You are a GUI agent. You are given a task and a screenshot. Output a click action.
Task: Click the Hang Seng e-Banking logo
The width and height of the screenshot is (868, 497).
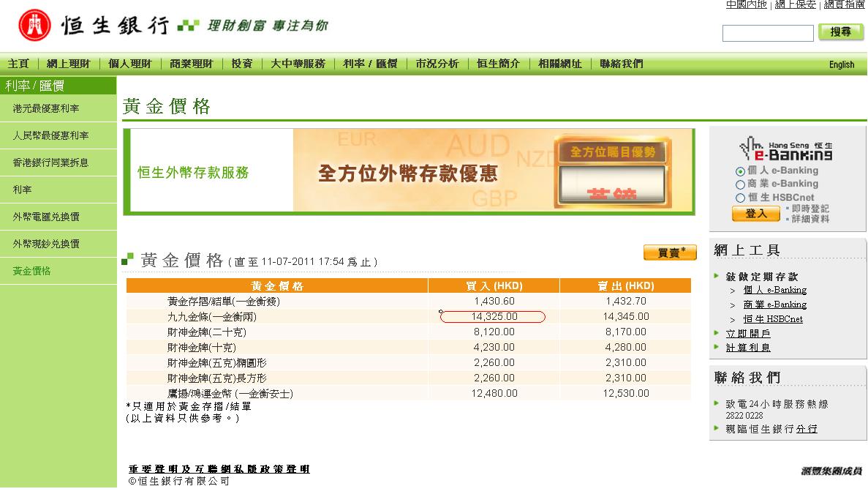tap(785, 151)
